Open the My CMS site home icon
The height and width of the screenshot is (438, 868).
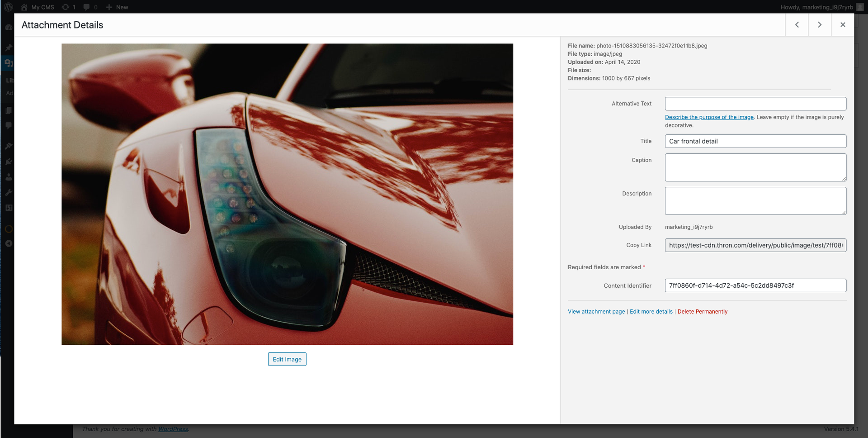tap(24, 7)
